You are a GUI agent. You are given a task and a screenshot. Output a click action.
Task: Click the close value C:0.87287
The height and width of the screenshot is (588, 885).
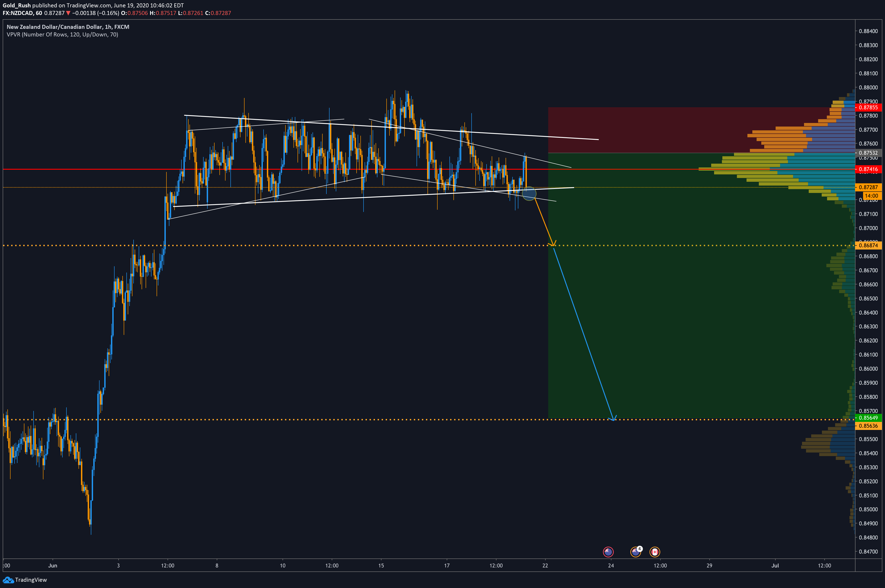[x=218, y=13]
